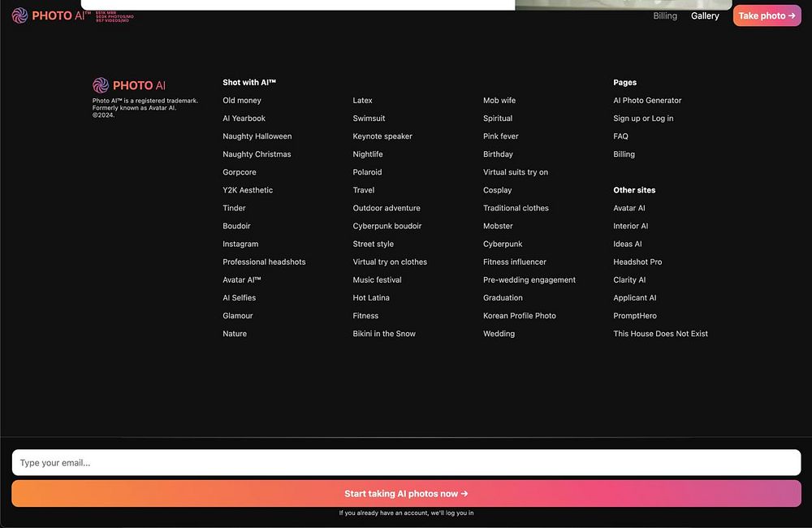Open the Gorpcore link
This screenshot has width=812, height=528.
(x=240, y=172)
